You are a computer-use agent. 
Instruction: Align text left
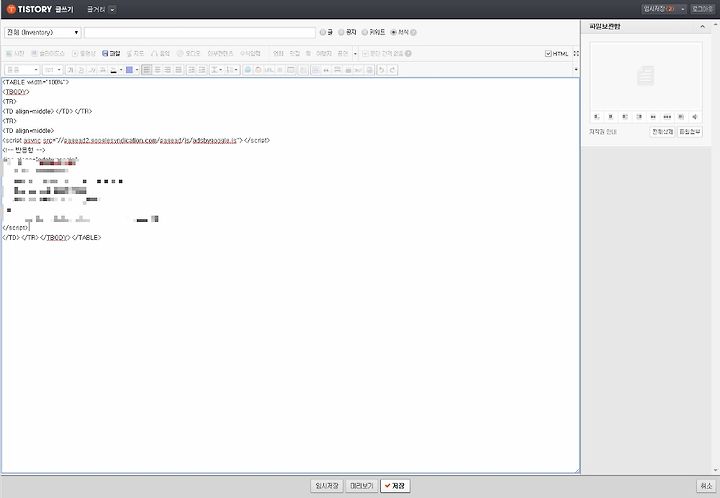[146, 70]
